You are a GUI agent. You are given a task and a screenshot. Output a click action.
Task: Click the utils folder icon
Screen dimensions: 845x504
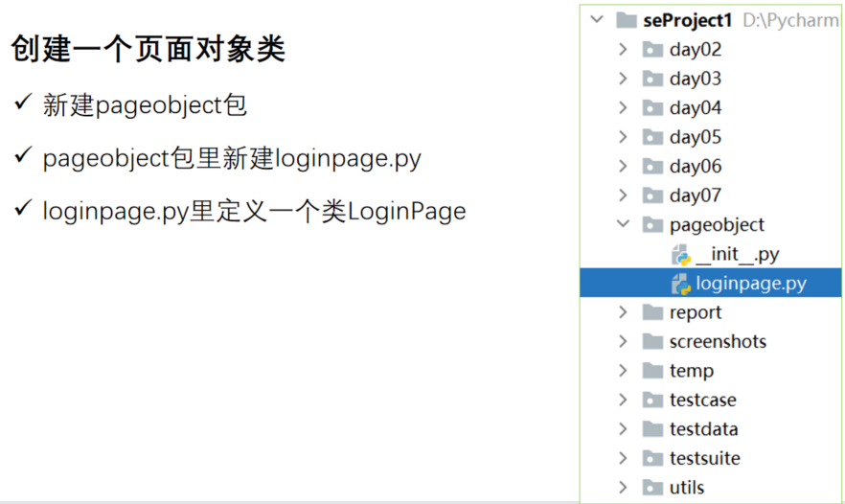click(653, 488)
